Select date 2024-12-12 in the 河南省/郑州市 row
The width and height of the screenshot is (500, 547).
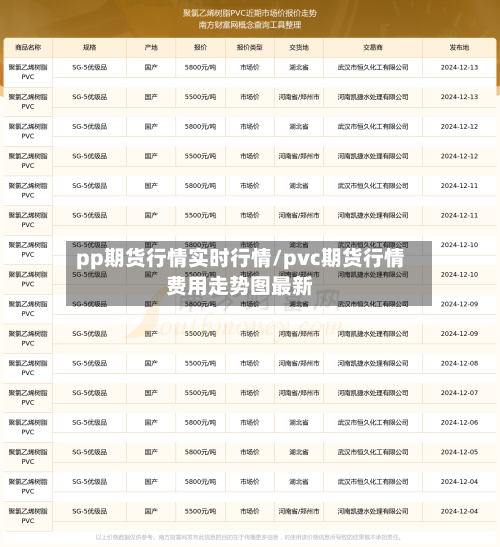point(459,156)
